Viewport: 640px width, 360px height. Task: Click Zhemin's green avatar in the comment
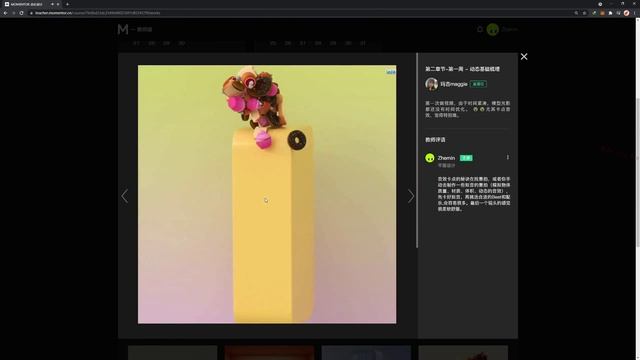(429, 158)
